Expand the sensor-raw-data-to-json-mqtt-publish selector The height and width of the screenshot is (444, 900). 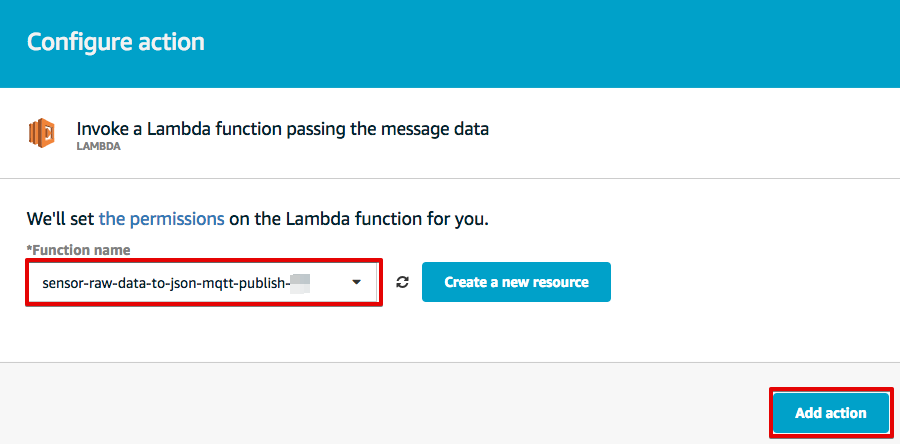(204, 282)
